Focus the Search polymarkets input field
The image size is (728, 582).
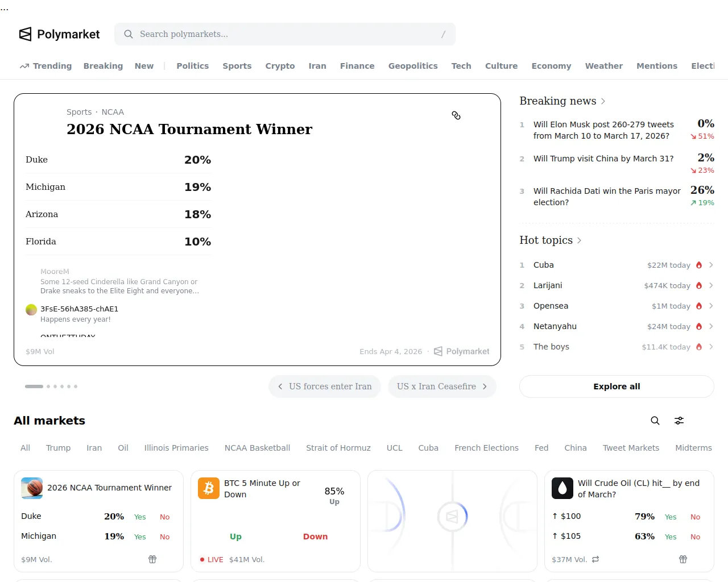284,34
